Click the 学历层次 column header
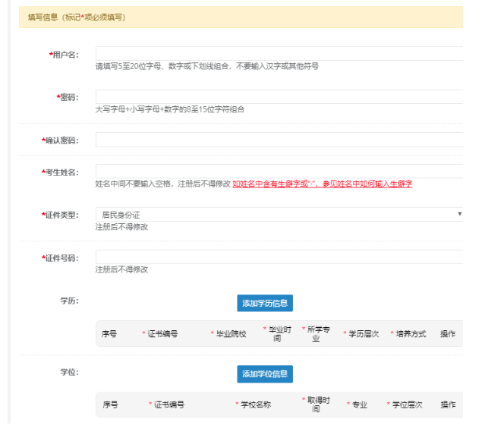Screen dimensions: 504x438 click(361, 334)
